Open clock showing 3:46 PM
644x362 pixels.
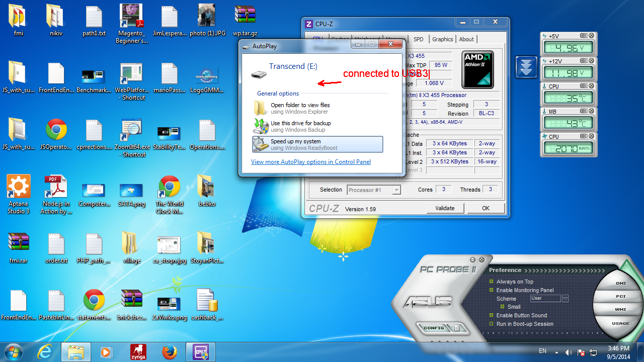tap(618, 352)
